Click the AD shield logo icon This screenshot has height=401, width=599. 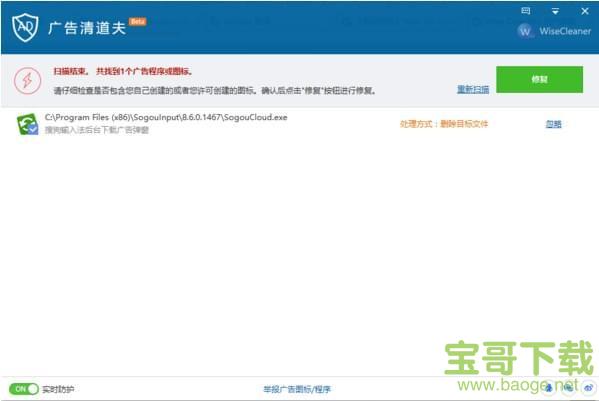click(x=25, y=27)
